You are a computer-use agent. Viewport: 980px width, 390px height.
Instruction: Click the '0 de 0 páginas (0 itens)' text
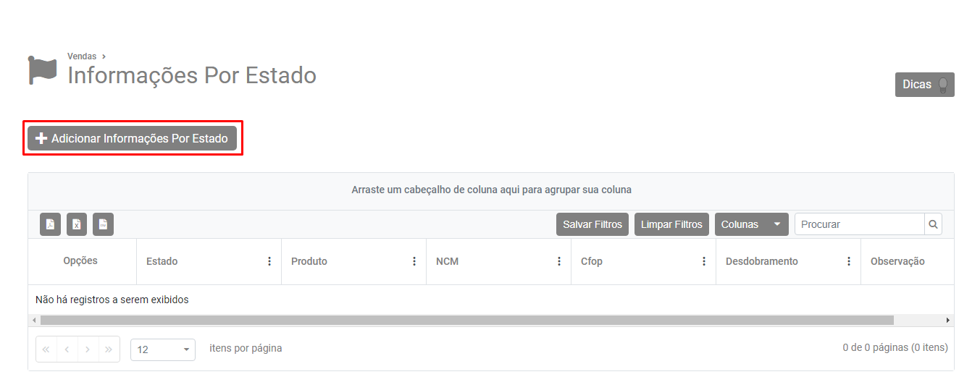895,348
